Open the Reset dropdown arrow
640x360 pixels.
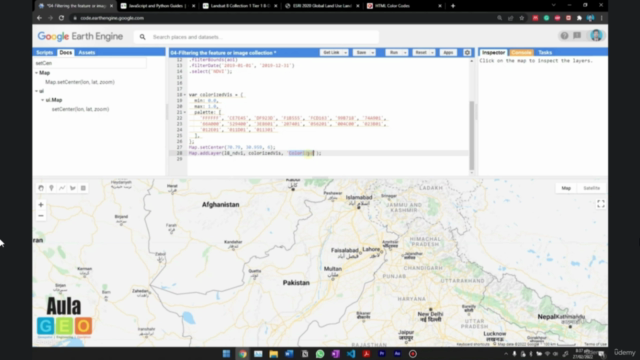coord(432,53)
